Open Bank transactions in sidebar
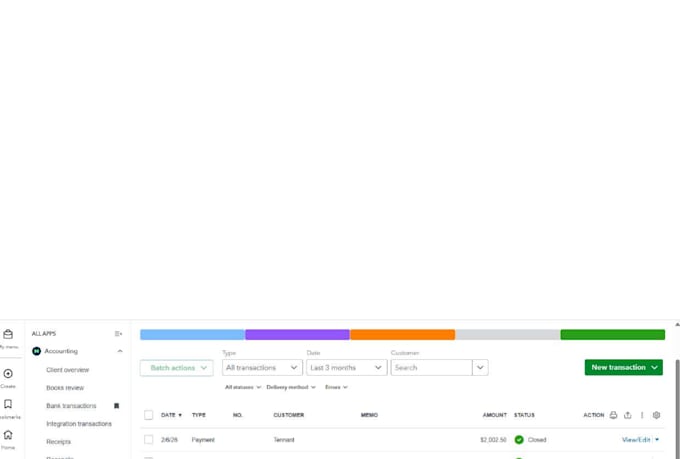 pyautogui.click(x=71, y=406)
